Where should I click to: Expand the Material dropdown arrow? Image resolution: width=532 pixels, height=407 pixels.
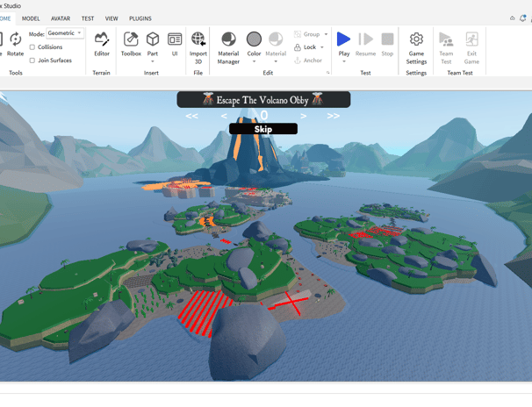click(x=276, y=61)
